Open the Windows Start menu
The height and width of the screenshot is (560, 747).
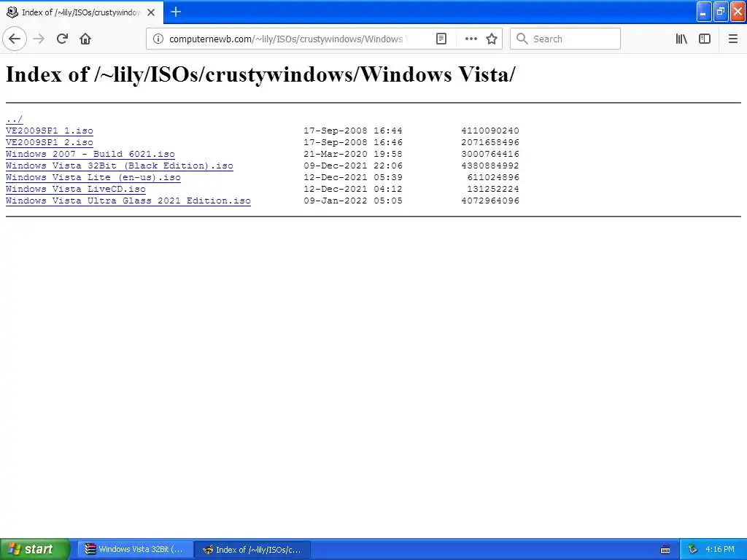pyautogui.click(x=34, y=550)
